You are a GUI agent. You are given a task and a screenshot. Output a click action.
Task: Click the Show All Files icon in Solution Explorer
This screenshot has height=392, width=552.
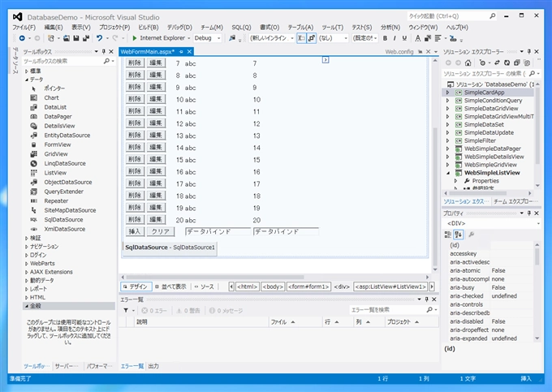pos(527,62)
